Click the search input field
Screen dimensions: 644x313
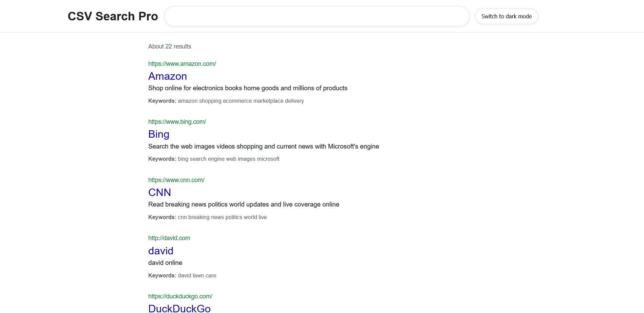[317, 16]
